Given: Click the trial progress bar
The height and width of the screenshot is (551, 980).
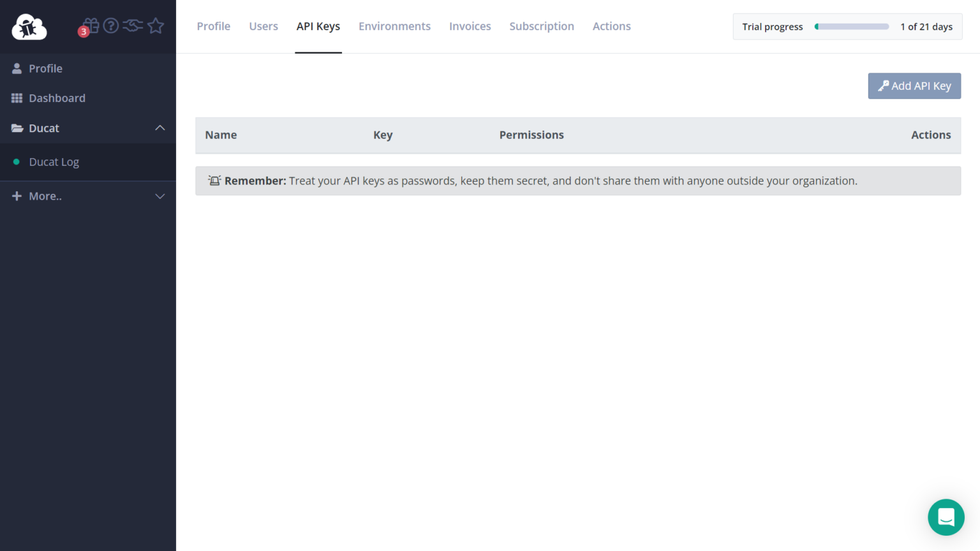Looking at the screenshot, I should pyautogui.click(x=852, y=27).
